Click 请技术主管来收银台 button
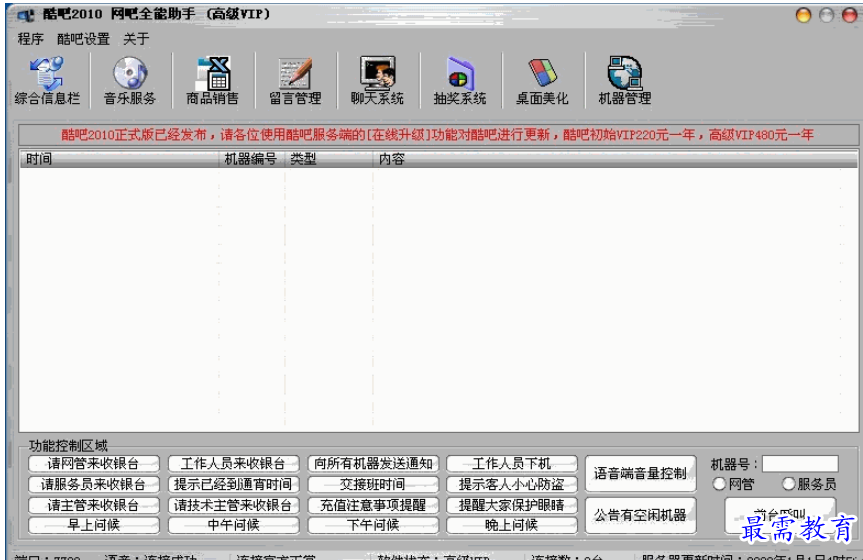The width and height of the screenshot is (863, 560). 233,505
